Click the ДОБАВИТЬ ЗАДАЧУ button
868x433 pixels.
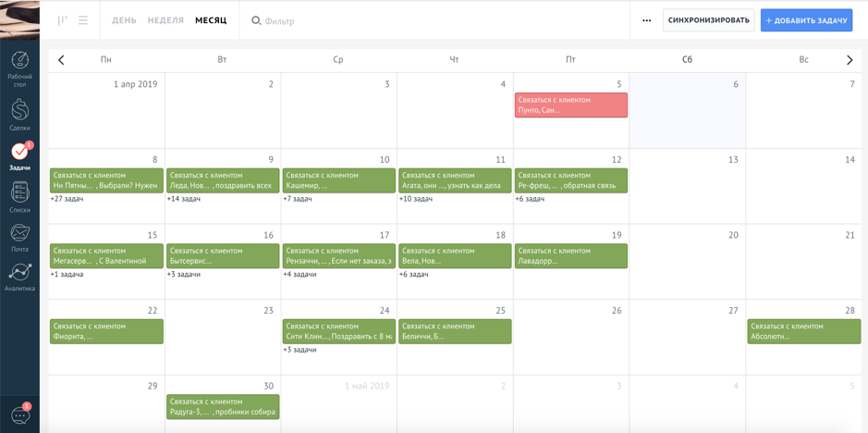(806, 20)
